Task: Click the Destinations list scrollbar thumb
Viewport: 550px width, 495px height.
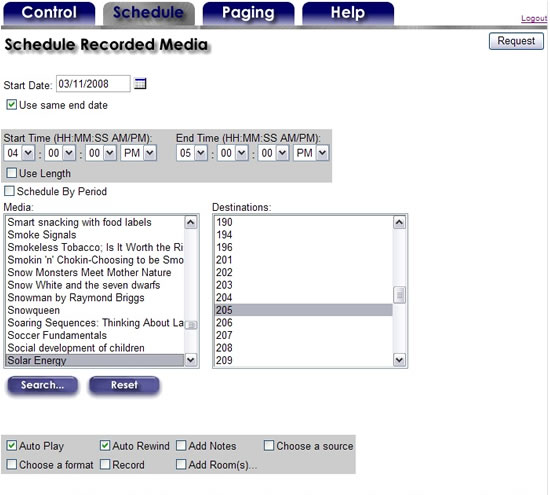Action: coord(399,295)
